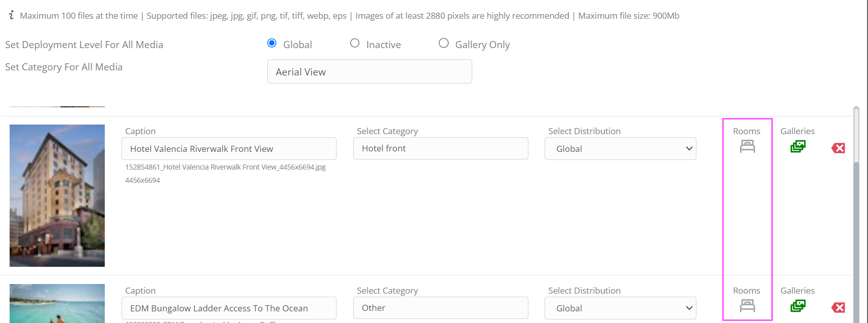Open the Other category field
The height and width of the screenshot is (323, 868).
pos(441,308)
